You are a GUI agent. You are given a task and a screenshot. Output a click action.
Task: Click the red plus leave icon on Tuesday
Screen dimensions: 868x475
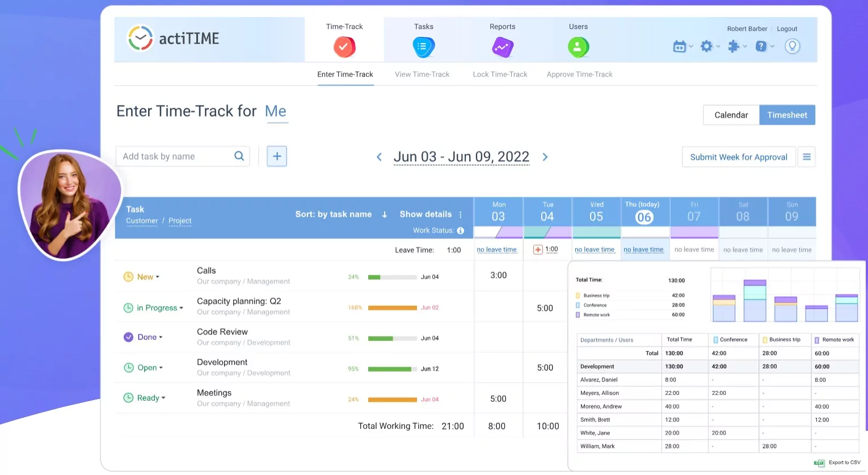538,250
